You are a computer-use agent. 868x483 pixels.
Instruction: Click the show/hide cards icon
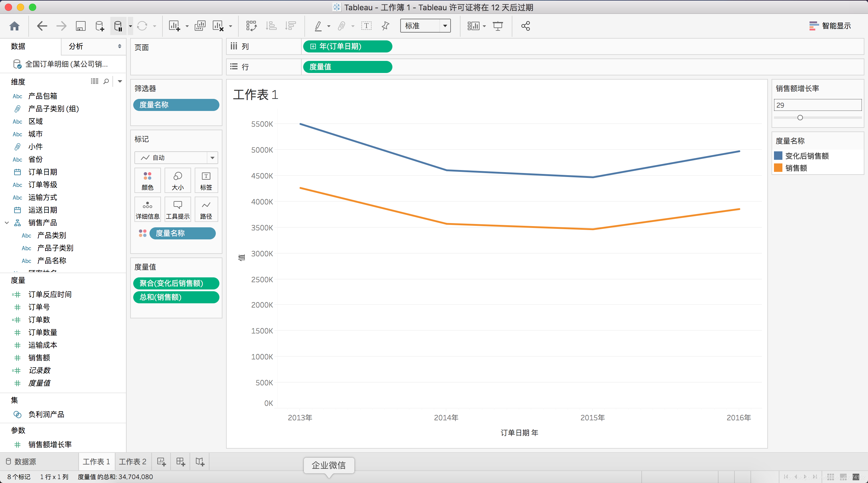tap(473, 26)
